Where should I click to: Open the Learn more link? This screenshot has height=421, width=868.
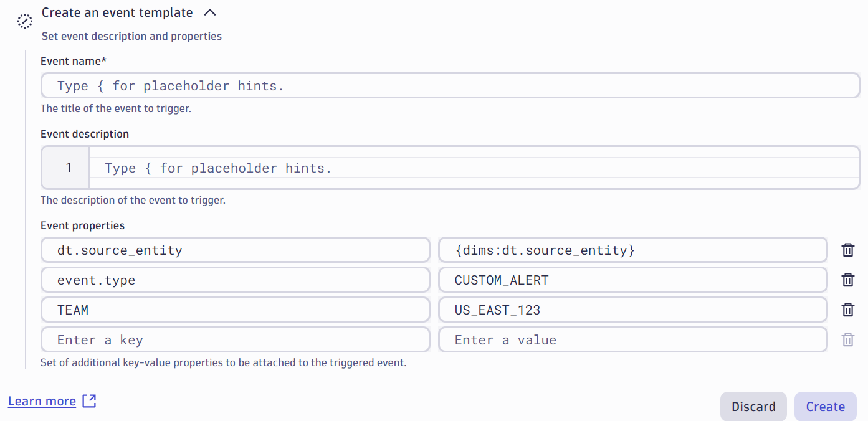click(x=42, y=401)
